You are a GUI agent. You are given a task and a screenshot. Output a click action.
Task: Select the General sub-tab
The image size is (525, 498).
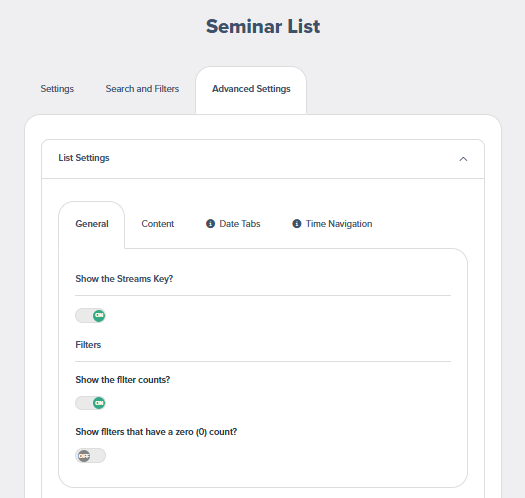[92, 225]
